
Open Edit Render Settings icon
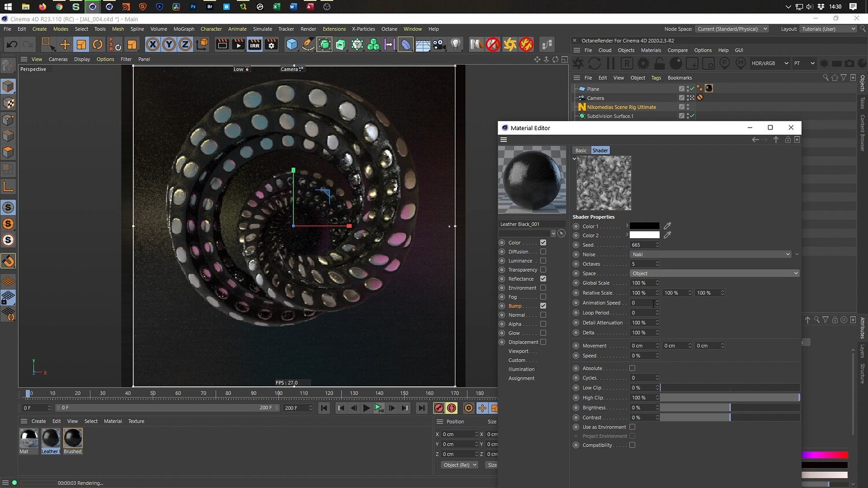tap(271, 45)
